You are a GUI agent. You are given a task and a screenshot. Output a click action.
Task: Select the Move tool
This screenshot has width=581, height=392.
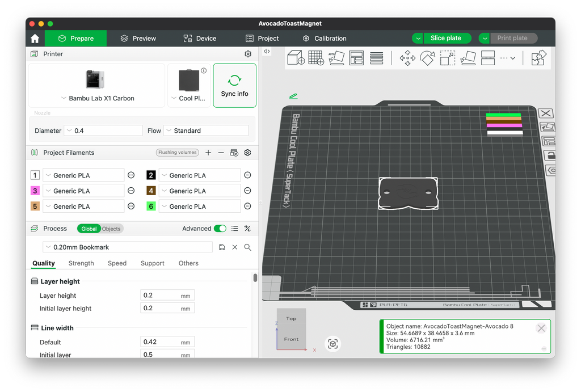(407, 58)
